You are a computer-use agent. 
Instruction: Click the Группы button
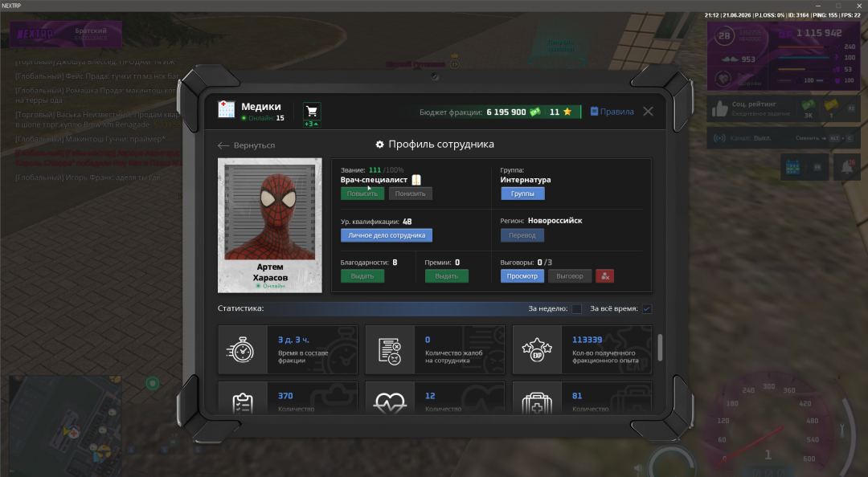click(x=522, y=194)
